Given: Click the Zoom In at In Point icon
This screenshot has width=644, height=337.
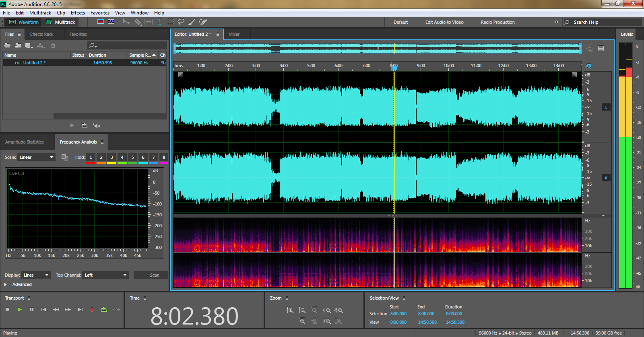Looking at the screenshot, I should click(x=326, y=310).
